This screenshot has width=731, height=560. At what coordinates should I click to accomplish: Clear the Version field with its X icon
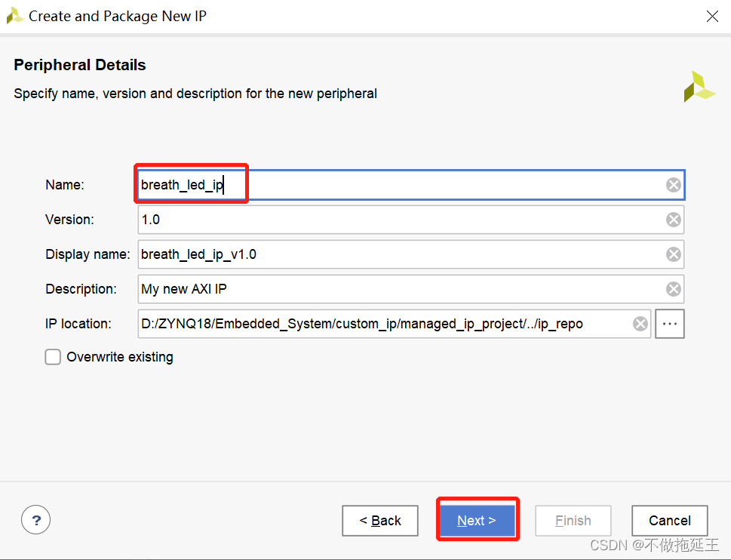pyautogui.click(x=673, y=220)
